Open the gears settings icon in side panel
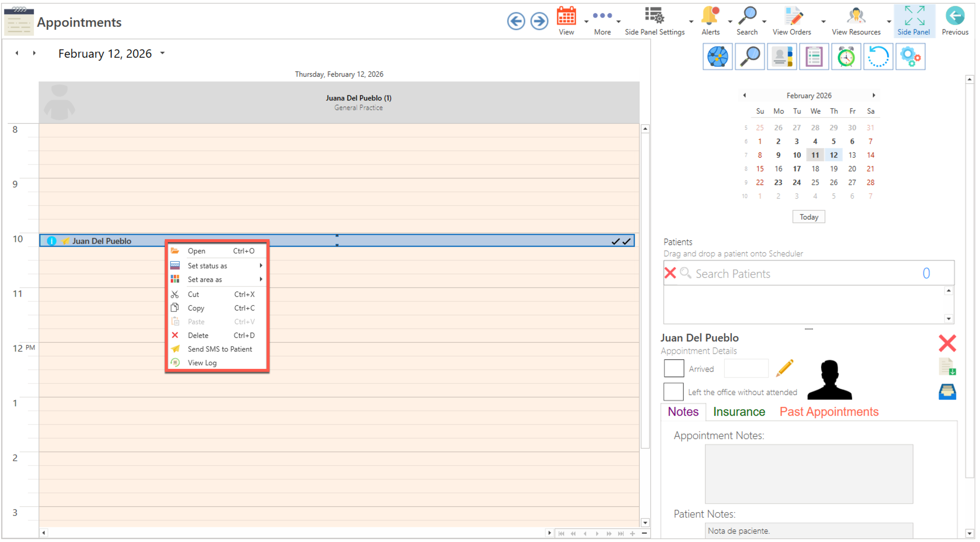Image resolution: width=980 pixels, height=542 pixels. tap(910, 57)
